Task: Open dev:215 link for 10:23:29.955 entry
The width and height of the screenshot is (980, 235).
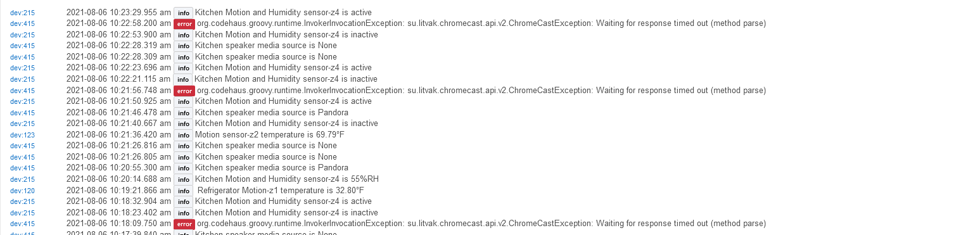Action: coord(22,13)
